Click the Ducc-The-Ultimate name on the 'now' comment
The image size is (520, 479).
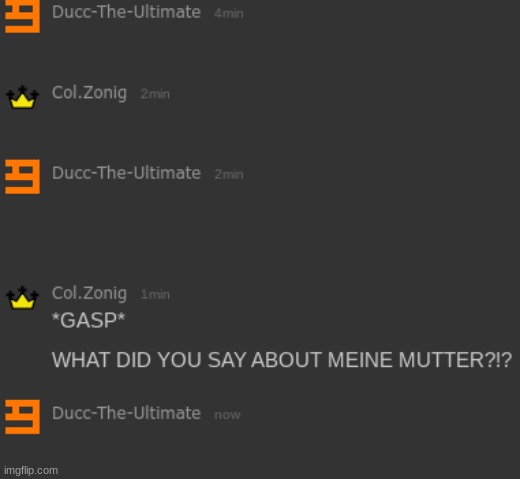click(x=126, y=413)
